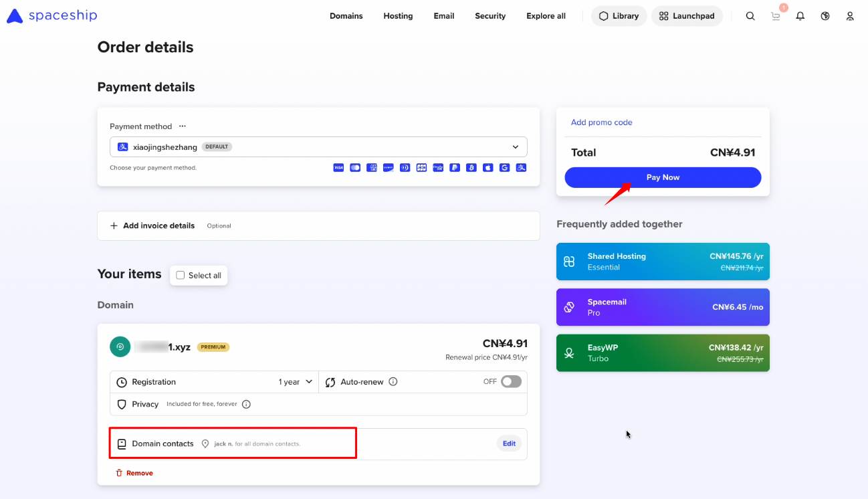Open the Library button

tap(619, 16)
